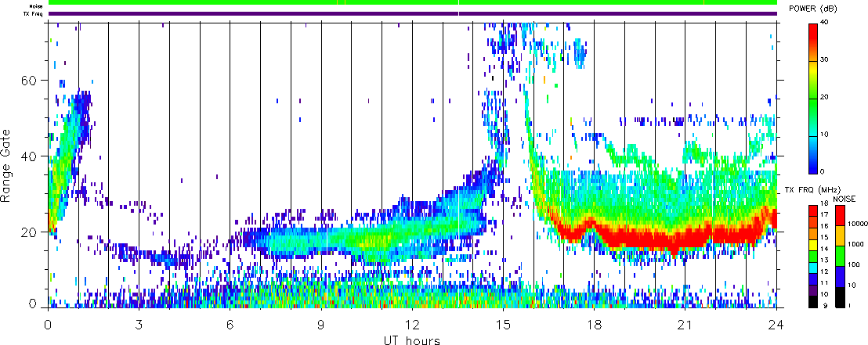Image resolution: width=868 pixels, height=345 pixels.
Task: Click the blue swatch in the NOISE color bar
Action: coord(840,276)
